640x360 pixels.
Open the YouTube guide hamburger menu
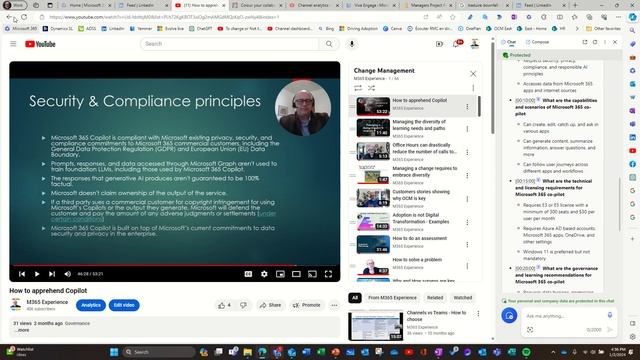(x=13, y=44)
